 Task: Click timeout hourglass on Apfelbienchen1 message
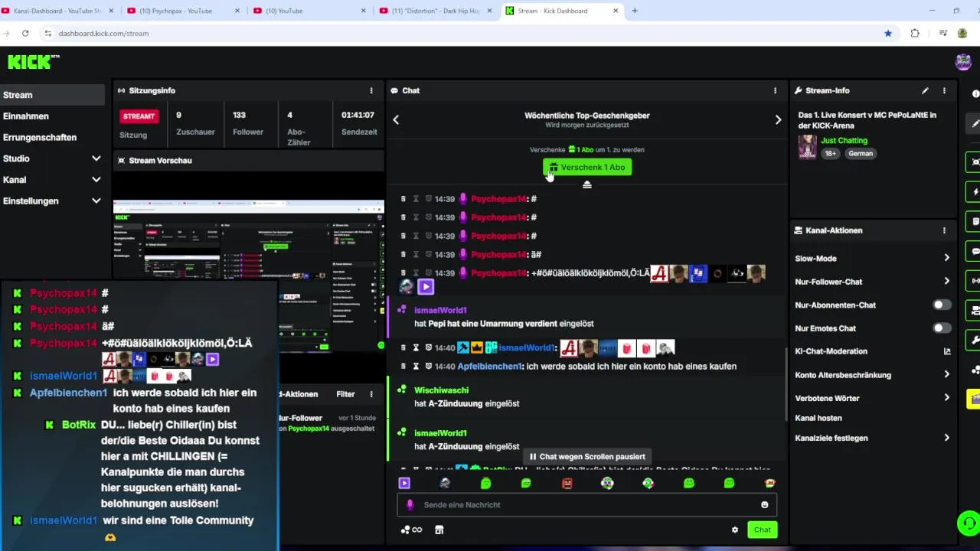[416, 367]
